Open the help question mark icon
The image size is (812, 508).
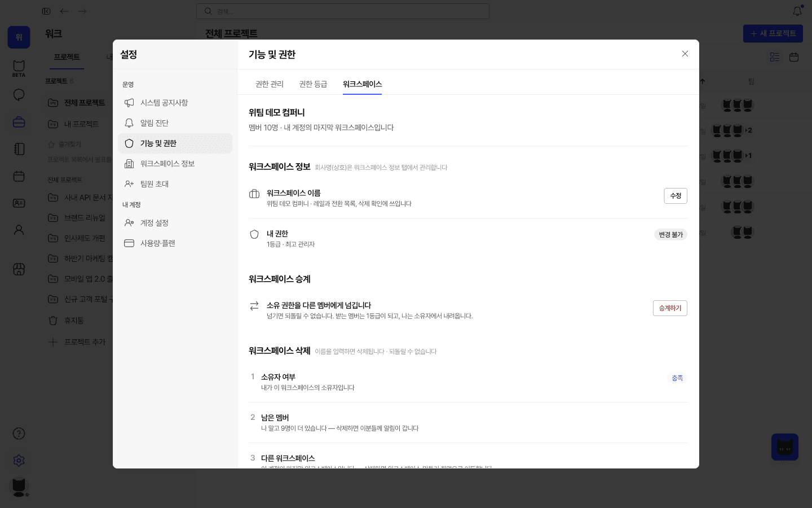pos(19,433)
